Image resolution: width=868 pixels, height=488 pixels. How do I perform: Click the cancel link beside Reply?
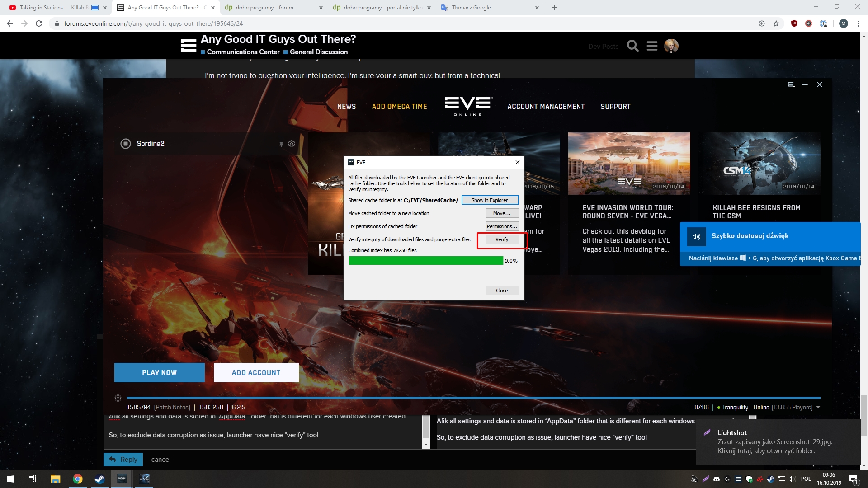pos(161,460)
